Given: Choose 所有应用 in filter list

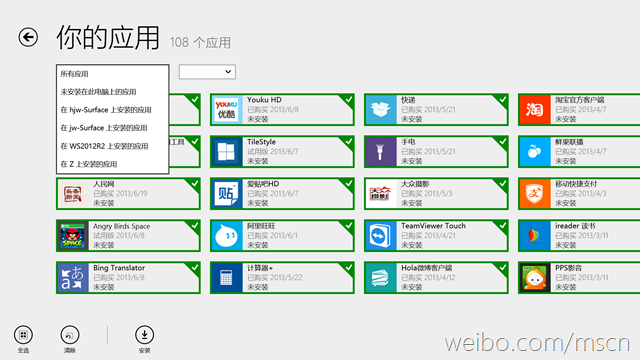Looking at the screenshot, I should (x=113, y=74).
